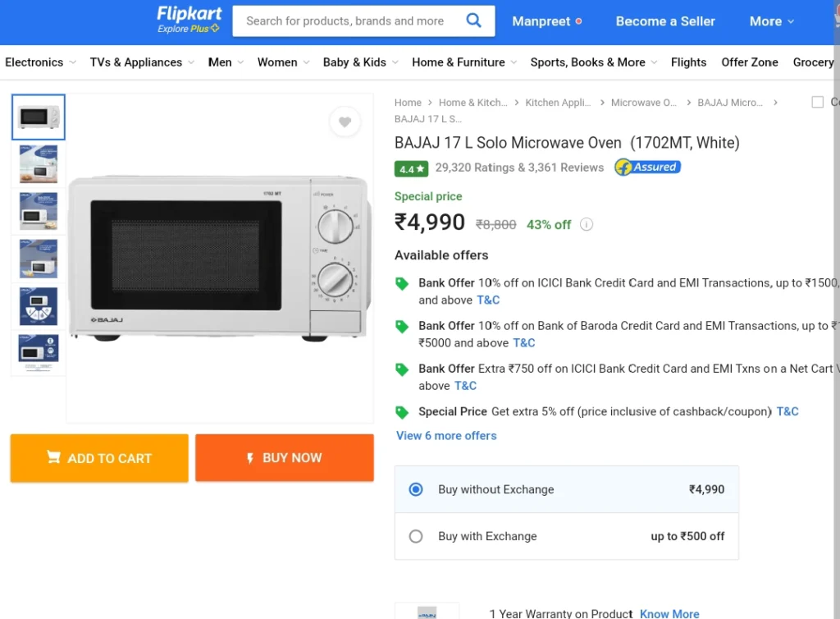Click the search magnifier icon

tap(473, 21)
